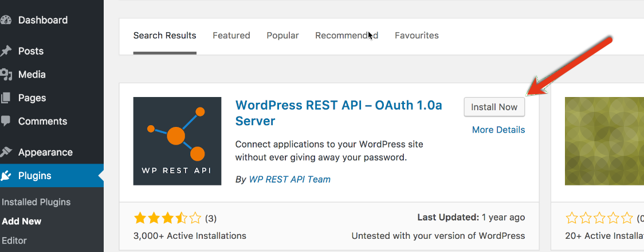Image resolution: width=644 pixels, height=252 pixels.
Task: Click the Plugins plug icon
Action: (x=5, y=176)
